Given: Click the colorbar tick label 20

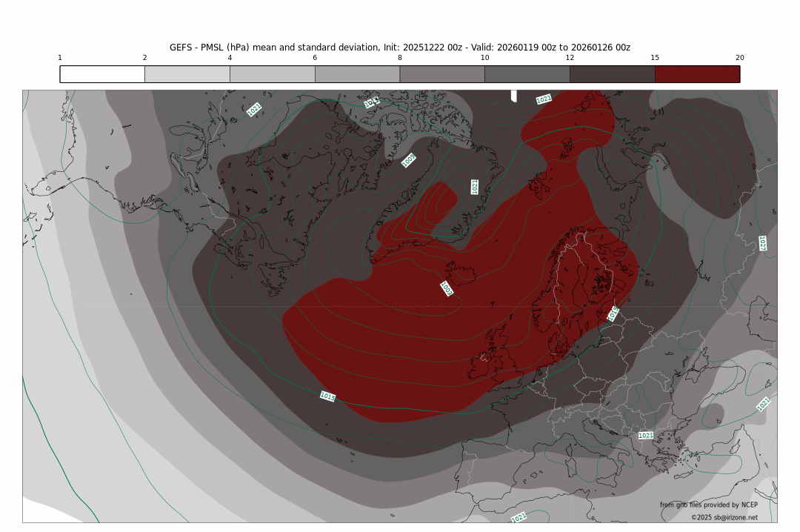Looking at the screenshot, I should click(739, 58).
